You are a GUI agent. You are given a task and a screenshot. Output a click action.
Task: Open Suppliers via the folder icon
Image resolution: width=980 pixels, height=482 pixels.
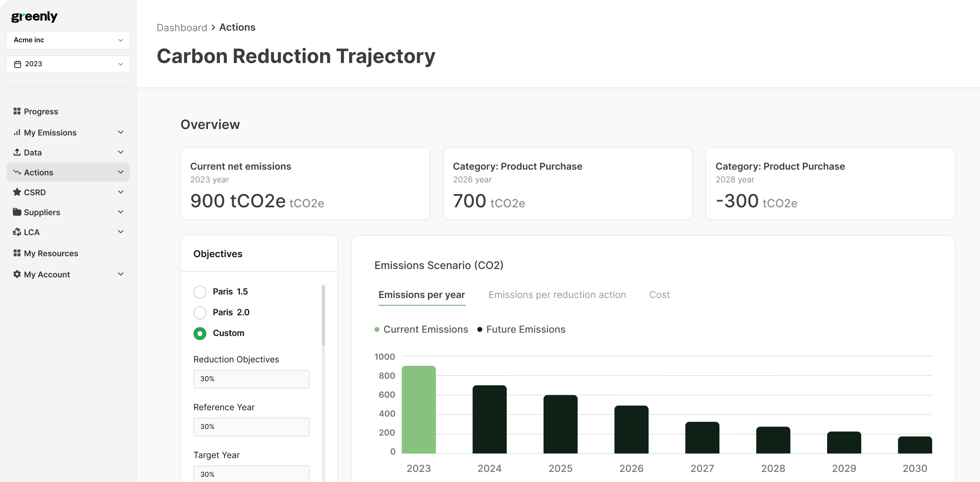tap(17, 212)
